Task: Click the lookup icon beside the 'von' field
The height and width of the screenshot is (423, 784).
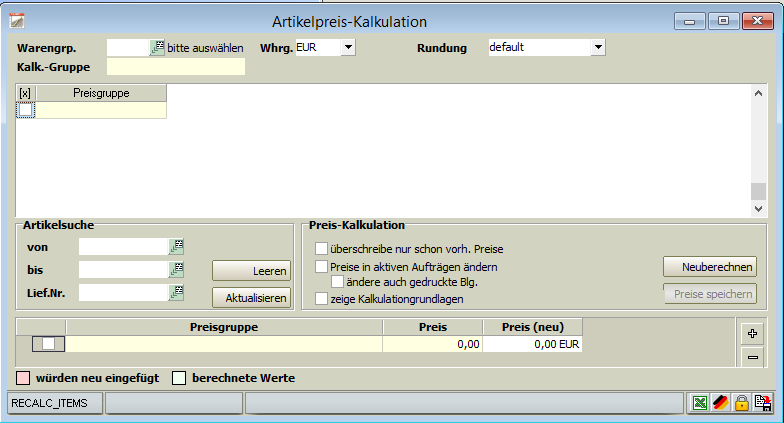Action: point(177,246)
